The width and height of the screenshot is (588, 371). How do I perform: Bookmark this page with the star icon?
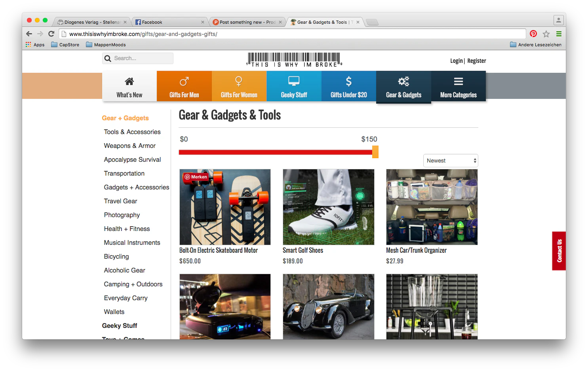546,34
